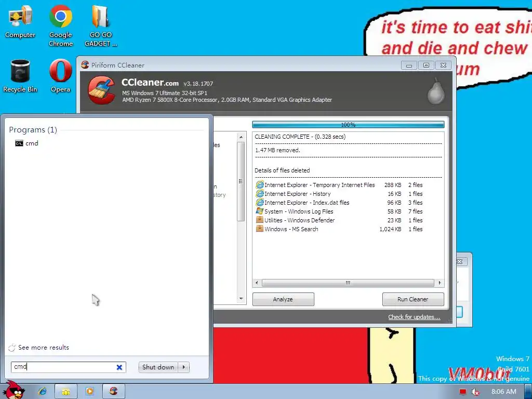This screenshot has height=399, width=532.
Task: Open the Recycle Bin icon
Action: point(20,76)
